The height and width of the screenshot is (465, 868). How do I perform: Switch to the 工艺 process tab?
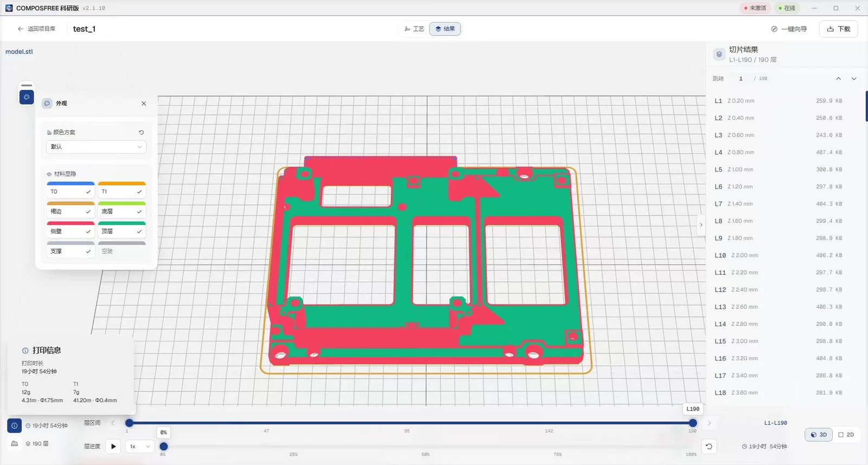tap(414, 29)
